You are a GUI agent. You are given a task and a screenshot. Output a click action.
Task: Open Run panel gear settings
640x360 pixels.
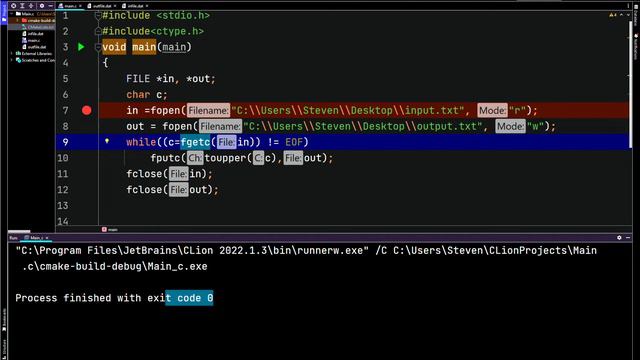(619, 238)
